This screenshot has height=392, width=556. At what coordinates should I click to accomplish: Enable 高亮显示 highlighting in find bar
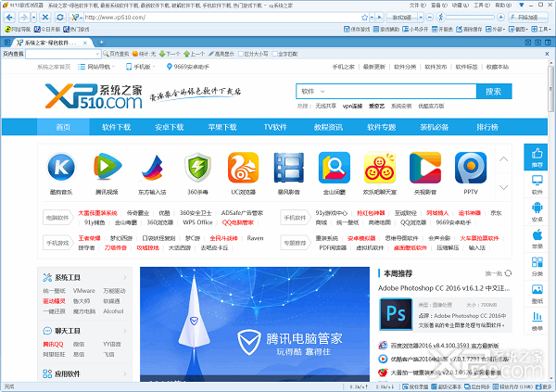click(221, 54)
